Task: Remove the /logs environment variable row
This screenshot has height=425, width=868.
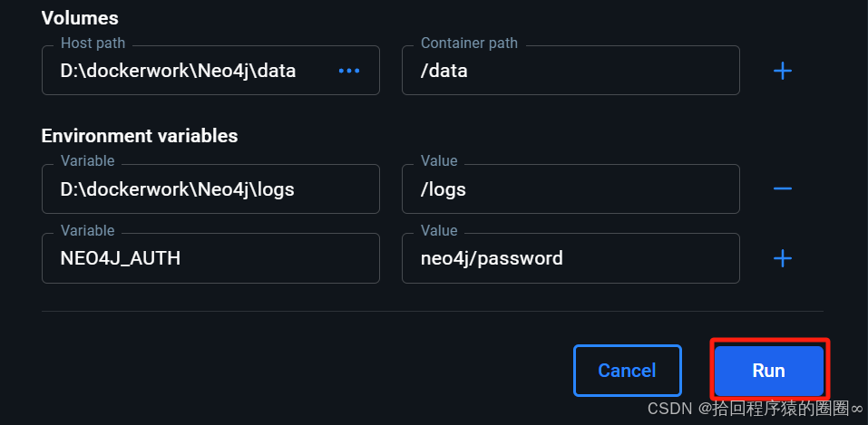Action: [782, 188]
